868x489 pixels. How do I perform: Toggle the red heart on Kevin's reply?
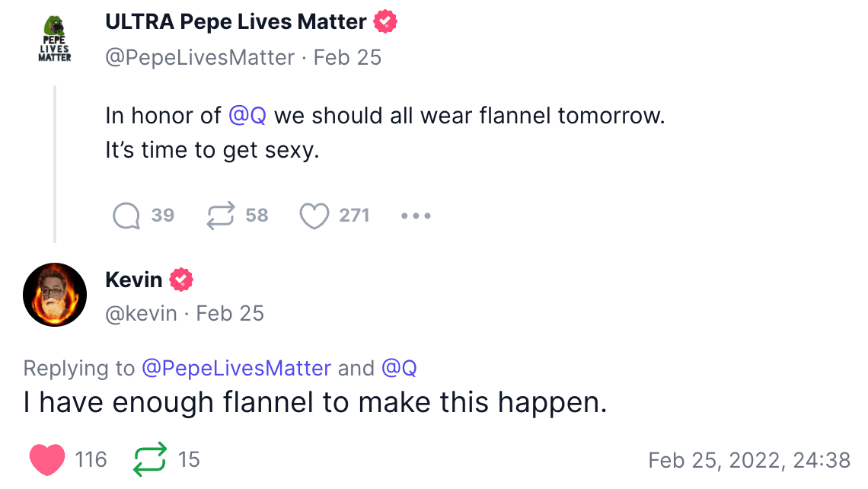(x=47, y=459)
